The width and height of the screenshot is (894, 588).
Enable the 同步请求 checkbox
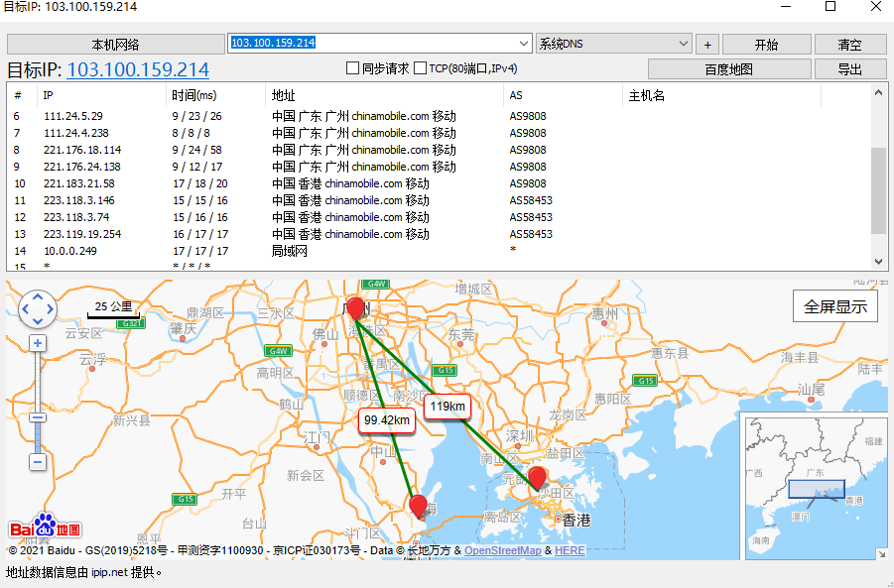pyautogui.click(x=353, y=68)
